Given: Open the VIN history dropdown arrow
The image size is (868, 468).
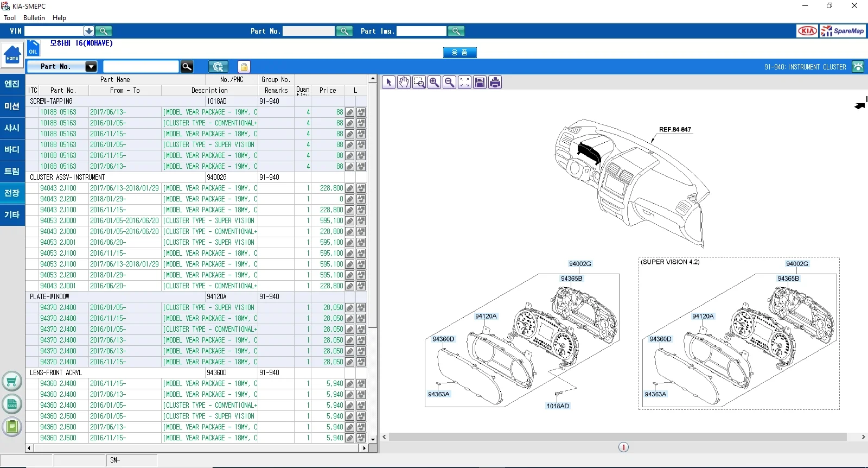Looking at the screenshot, I should pos(88,31).
